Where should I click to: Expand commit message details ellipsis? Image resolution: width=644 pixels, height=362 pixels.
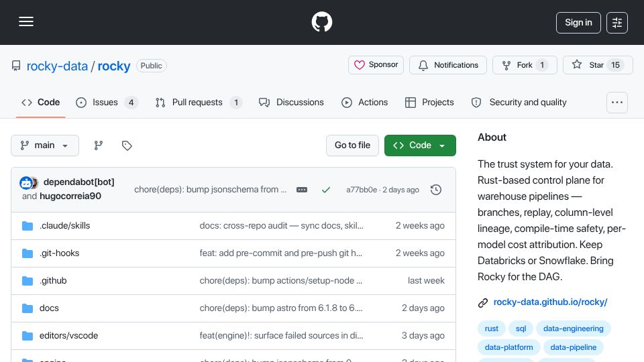point(302,190)
